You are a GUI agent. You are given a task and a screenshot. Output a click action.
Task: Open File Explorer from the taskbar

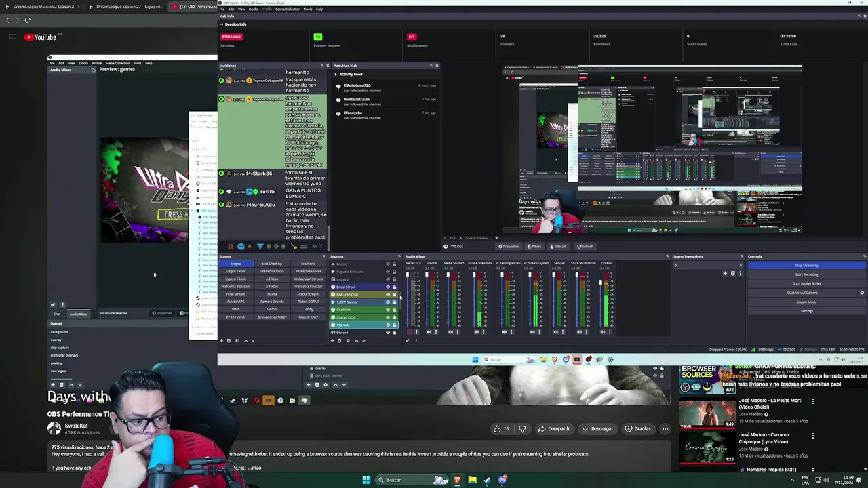[x=472, y=480]
